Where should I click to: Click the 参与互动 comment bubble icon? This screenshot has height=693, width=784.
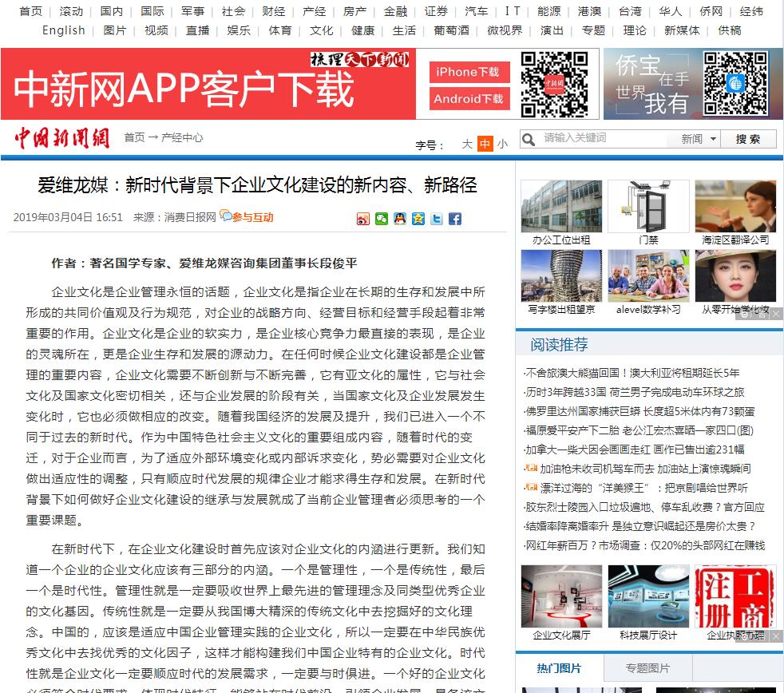(x=226, y=216)
